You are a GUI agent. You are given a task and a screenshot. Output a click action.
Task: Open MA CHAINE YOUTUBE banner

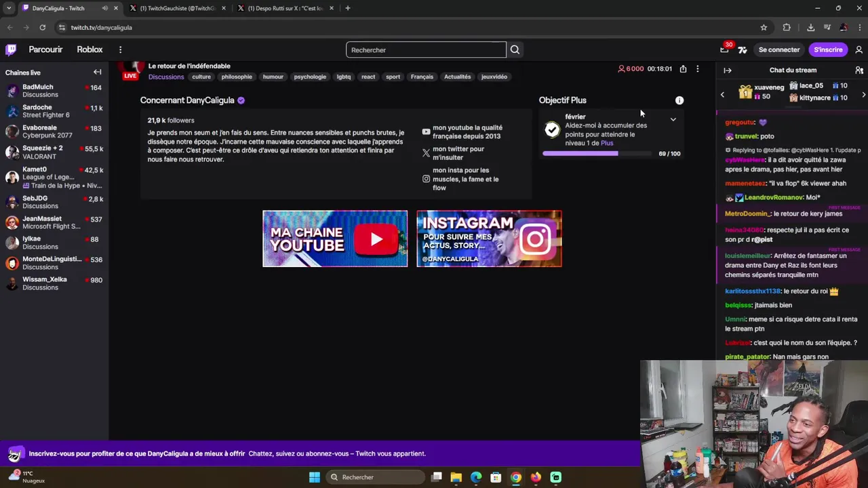[x=335, y=239]
